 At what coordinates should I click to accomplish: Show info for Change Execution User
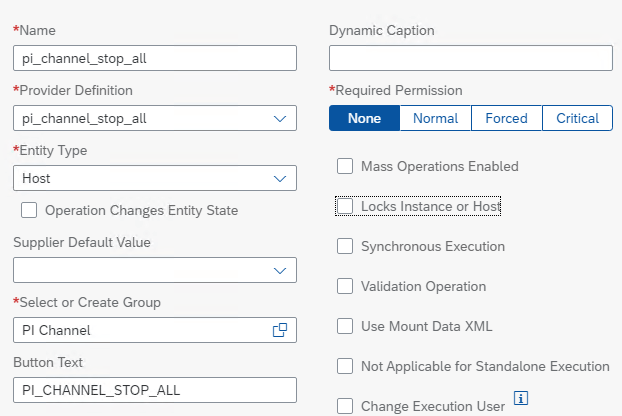point(520,398)
